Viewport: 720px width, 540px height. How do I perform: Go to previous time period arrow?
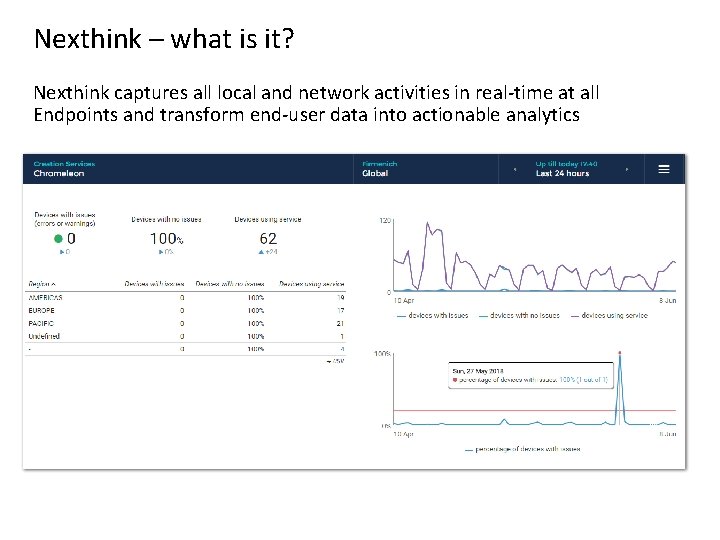click(x=515, y=169)
